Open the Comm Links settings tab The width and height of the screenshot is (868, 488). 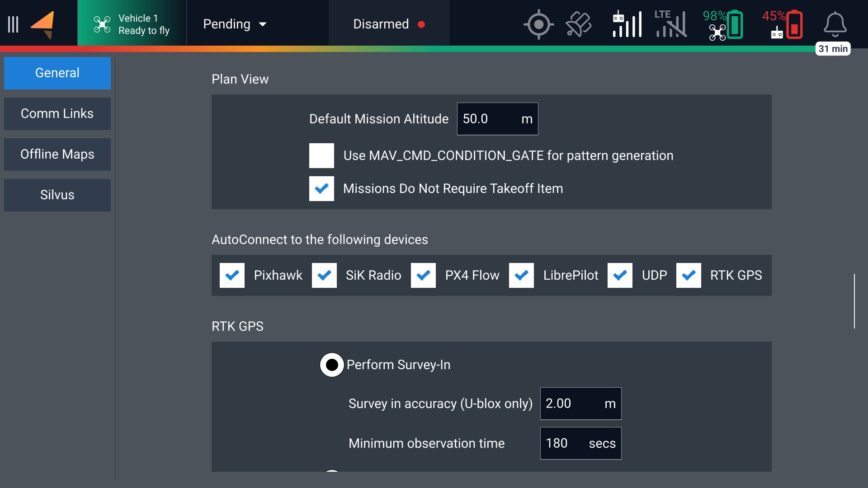(57, 114)
